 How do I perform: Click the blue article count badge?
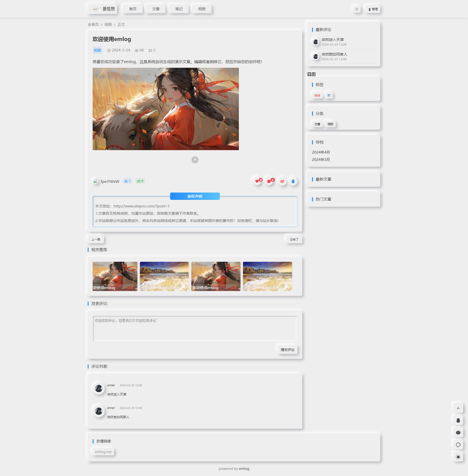(127, 181)
